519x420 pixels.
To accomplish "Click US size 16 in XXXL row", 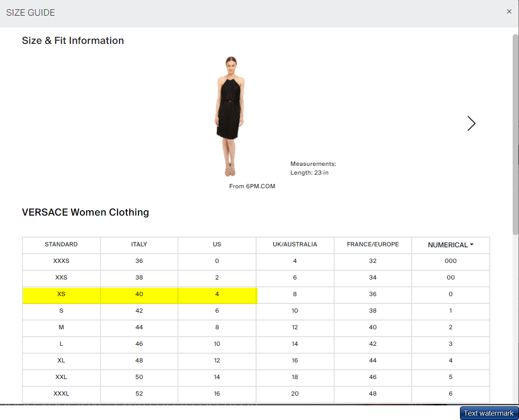I will (x=217, y=394).
